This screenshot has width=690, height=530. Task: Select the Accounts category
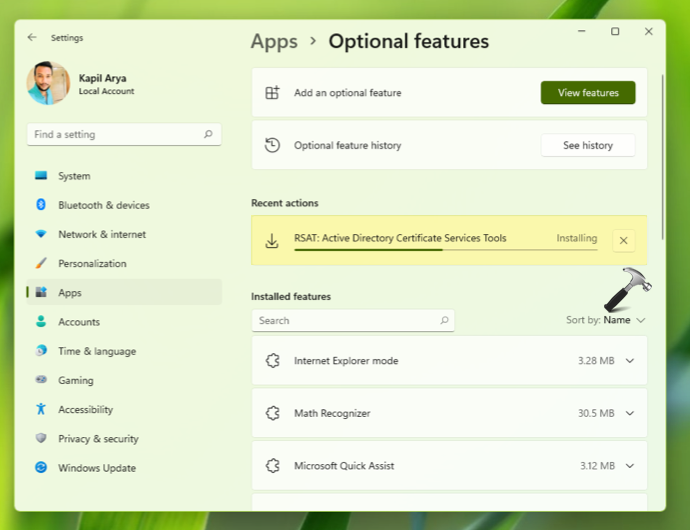[x=78, y=322]
